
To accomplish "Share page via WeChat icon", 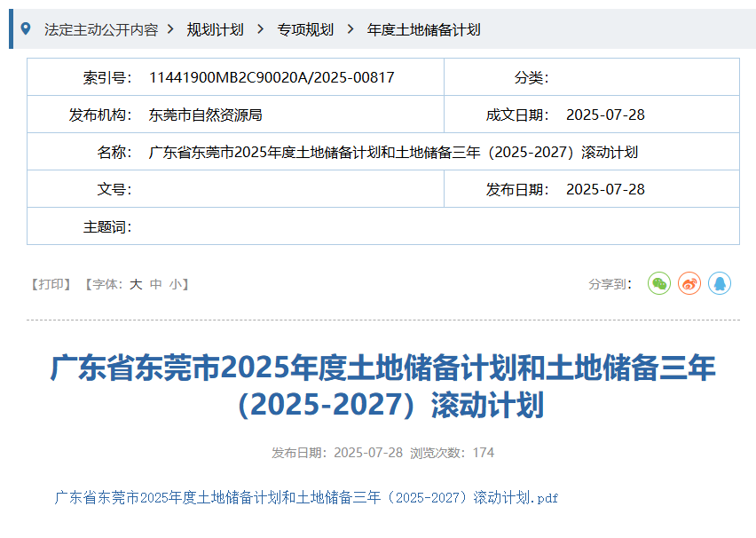I will [x=659, y=283].
